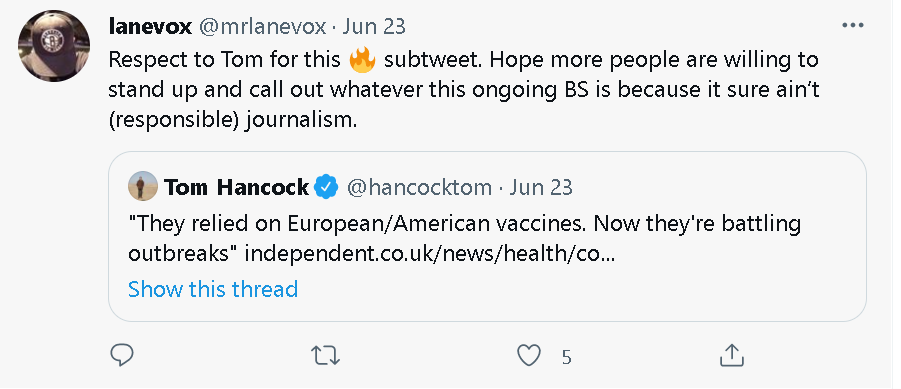This screenshot has width=901, height=389.
Task: Click the fire emoji in tweet
Action: (363, 59)
